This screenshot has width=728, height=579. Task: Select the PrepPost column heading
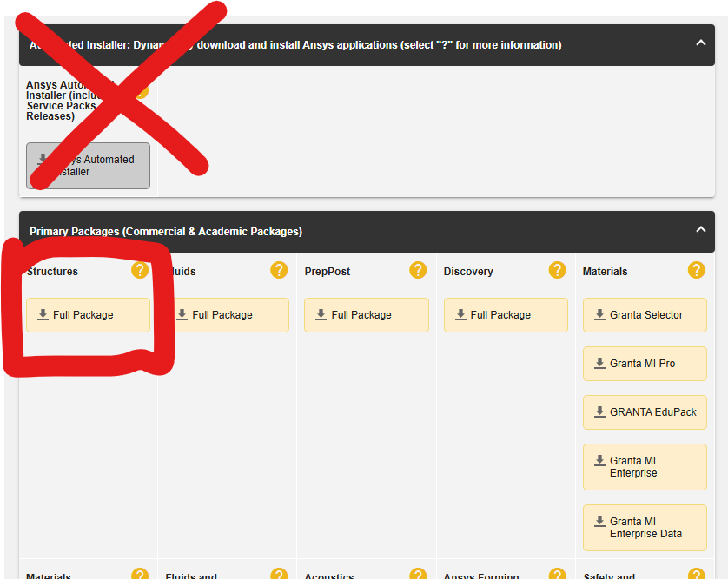coord(328,272)
